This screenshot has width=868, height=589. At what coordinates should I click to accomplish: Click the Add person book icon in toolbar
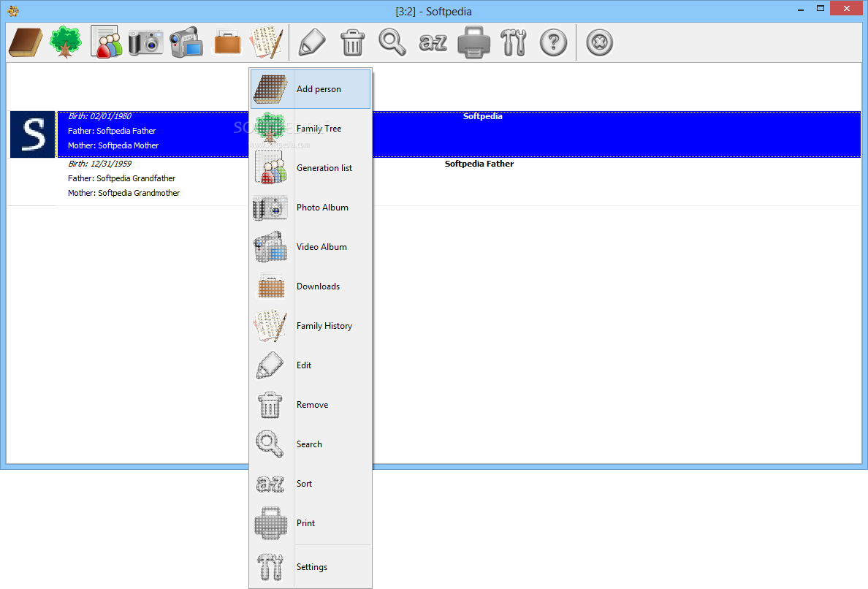[26, 42]
